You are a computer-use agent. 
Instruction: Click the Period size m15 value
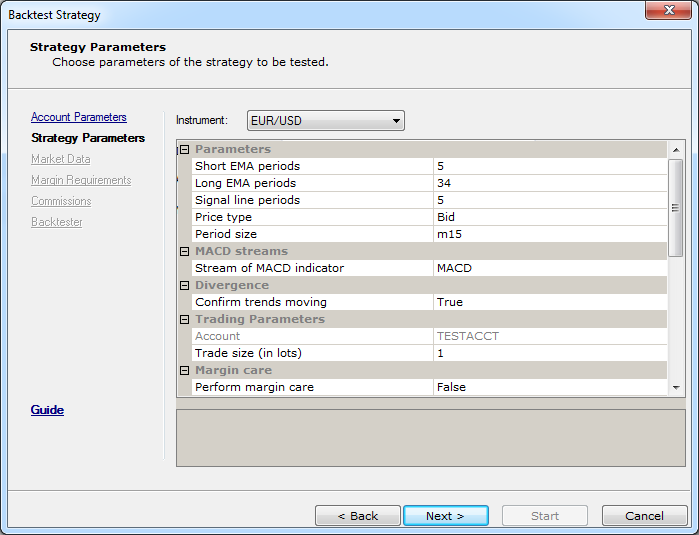click(x=550, y=234)
